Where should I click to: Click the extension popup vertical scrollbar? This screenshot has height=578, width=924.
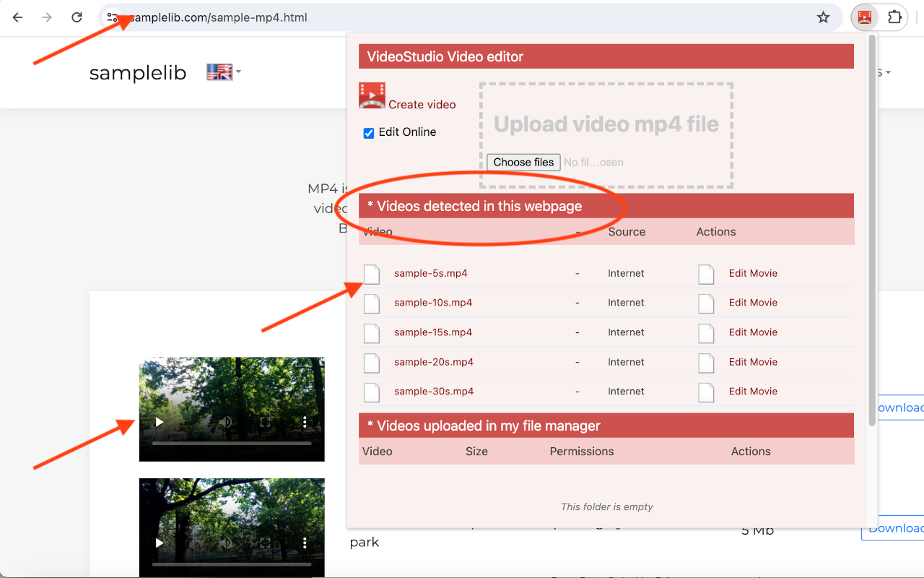(x=872, y=230)
